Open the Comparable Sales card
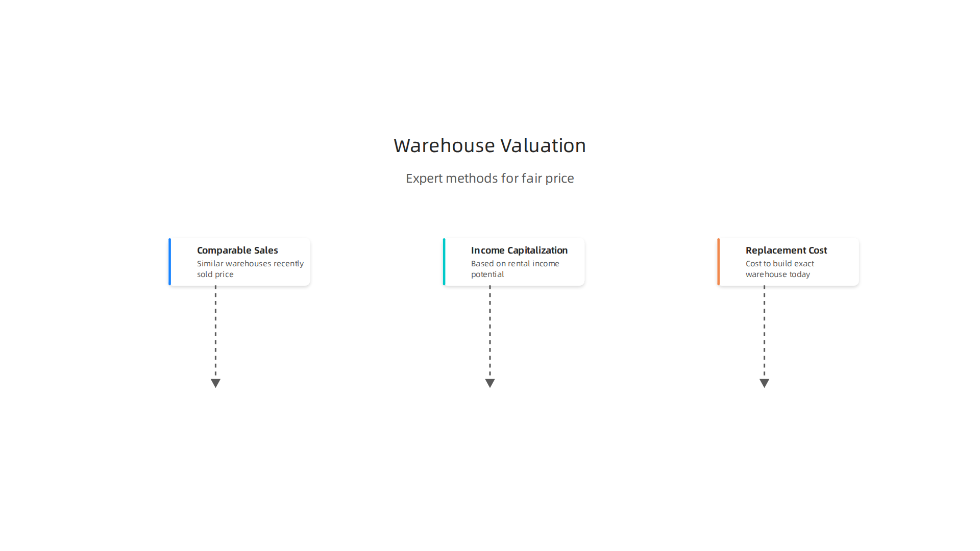 point(239,262)
